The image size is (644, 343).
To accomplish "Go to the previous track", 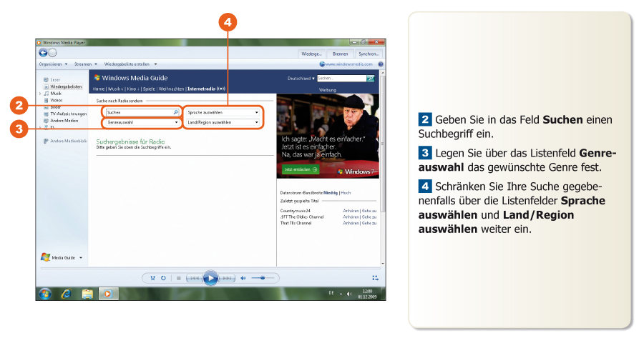I will coord(193,278).
